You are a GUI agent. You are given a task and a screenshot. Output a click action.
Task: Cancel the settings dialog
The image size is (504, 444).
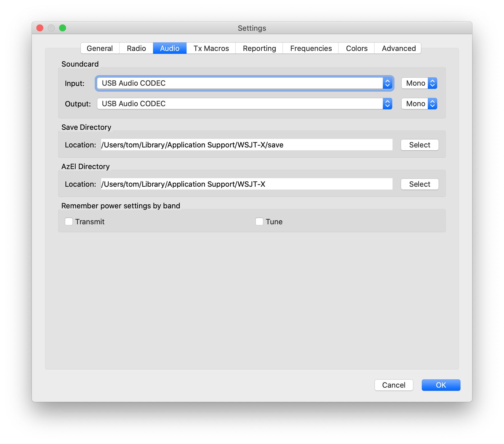pos(394,385)
